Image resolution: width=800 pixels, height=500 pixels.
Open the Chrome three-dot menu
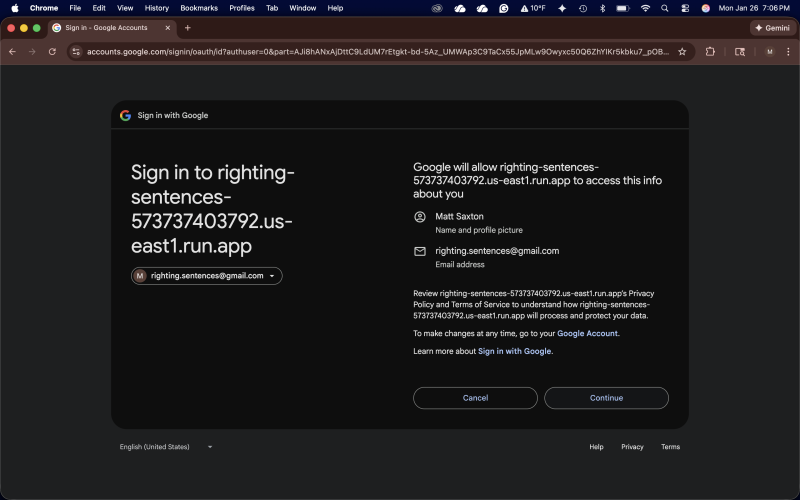(788, 52)
